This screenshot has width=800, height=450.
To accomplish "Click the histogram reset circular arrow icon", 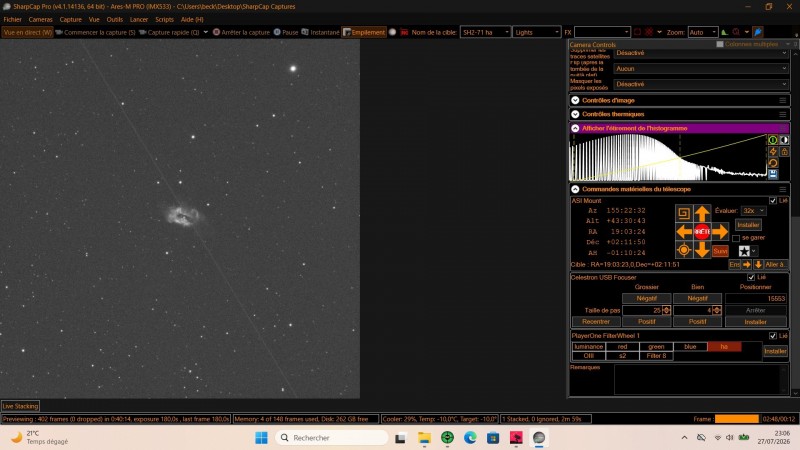I will coord(773,163).
